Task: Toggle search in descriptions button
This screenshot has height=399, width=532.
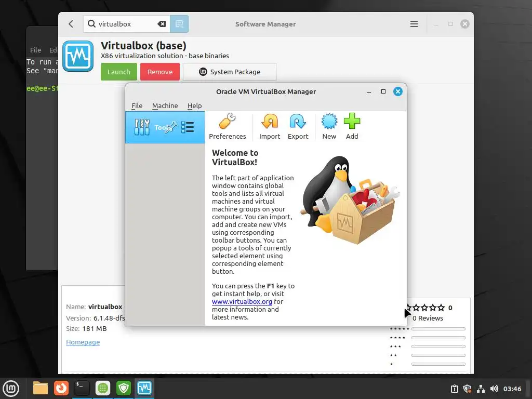Action: pyautogui.click(x=179, y=24)
